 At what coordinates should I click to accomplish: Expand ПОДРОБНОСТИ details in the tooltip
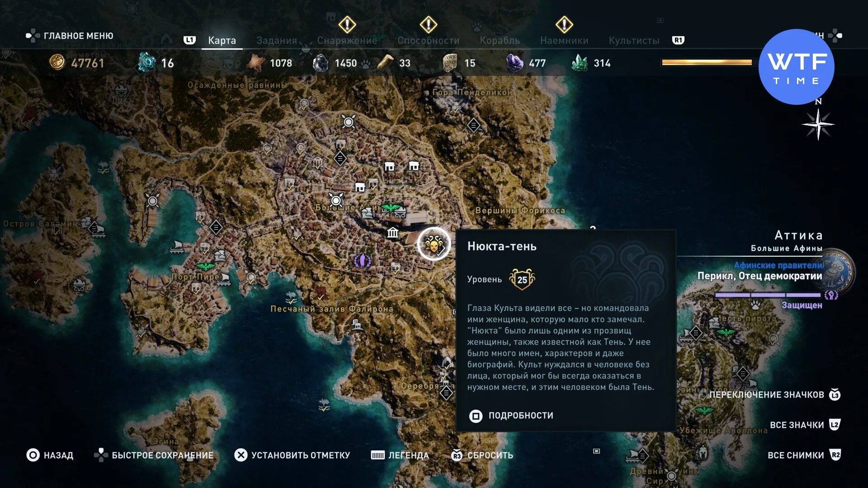[511, 415]
